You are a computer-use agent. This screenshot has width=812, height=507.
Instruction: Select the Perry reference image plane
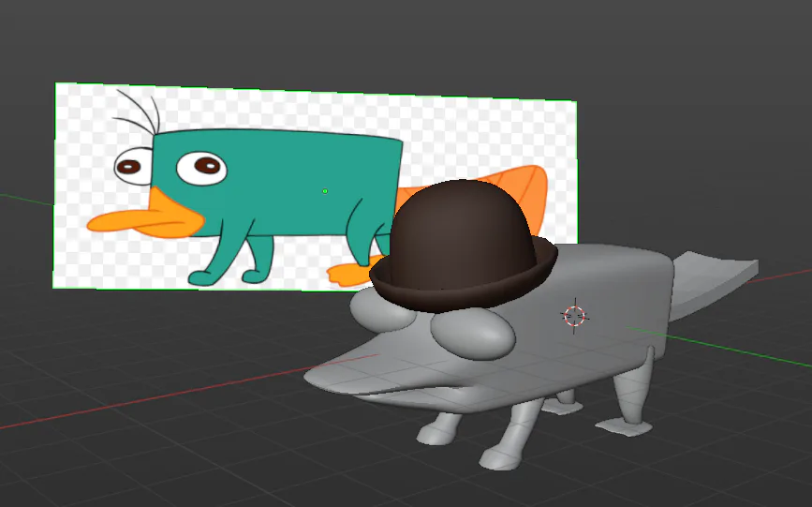[315, 186]
